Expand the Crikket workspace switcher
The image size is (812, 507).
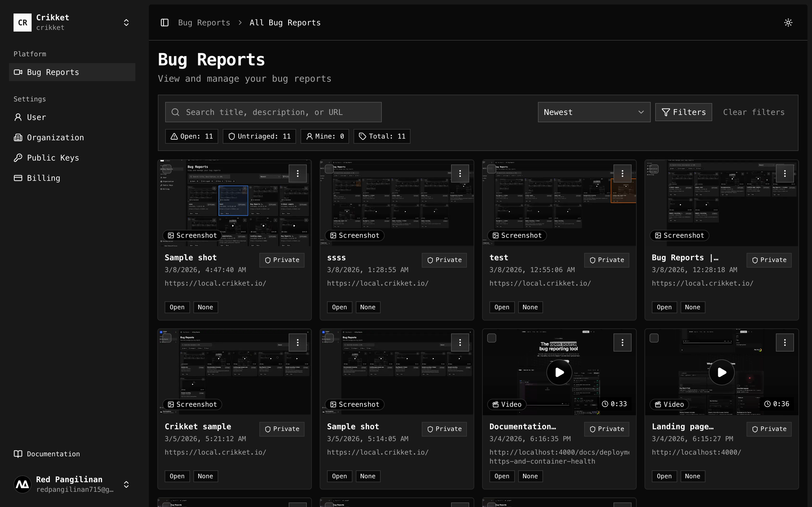pos(126,23)
